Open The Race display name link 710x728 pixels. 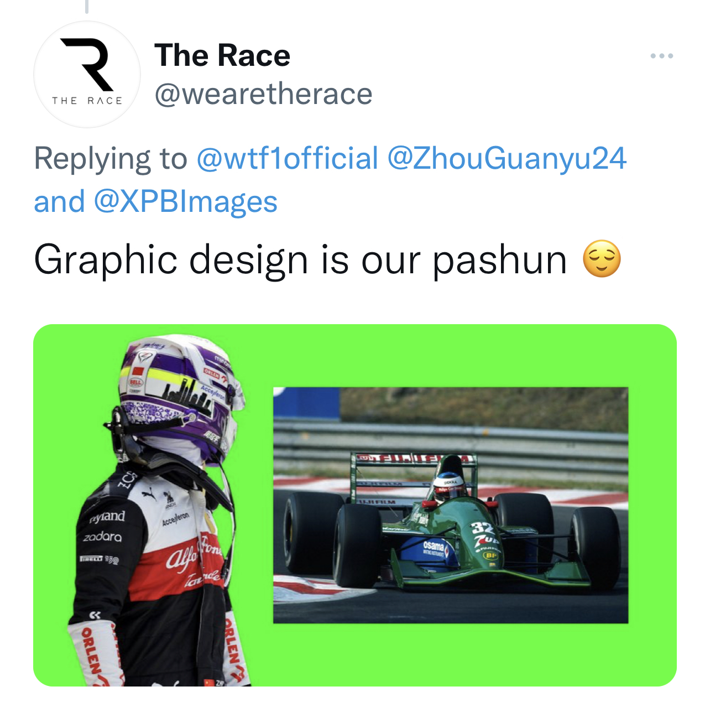[x=222, y=55]
